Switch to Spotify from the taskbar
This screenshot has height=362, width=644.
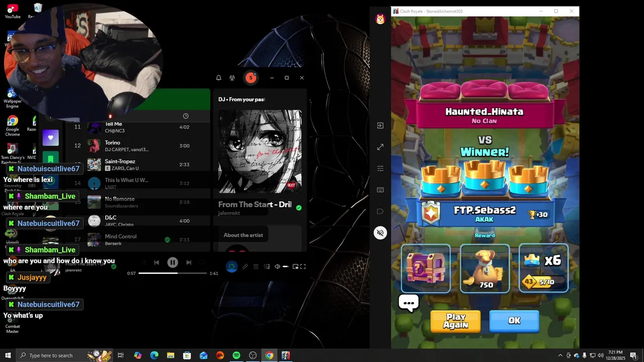coord(236,355)
